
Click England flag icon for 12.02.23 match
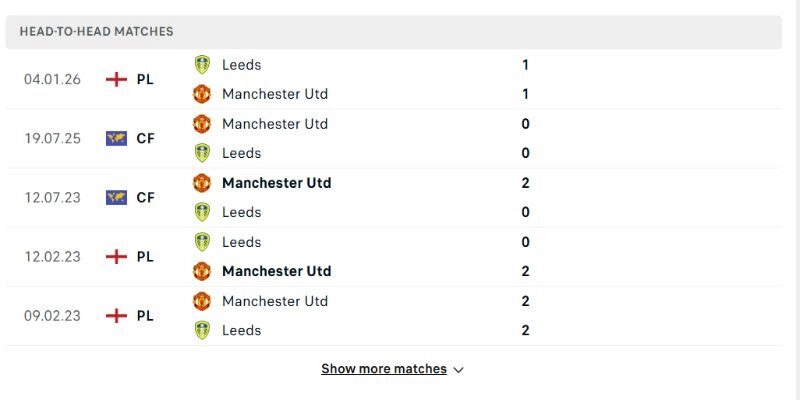point(116,256)
